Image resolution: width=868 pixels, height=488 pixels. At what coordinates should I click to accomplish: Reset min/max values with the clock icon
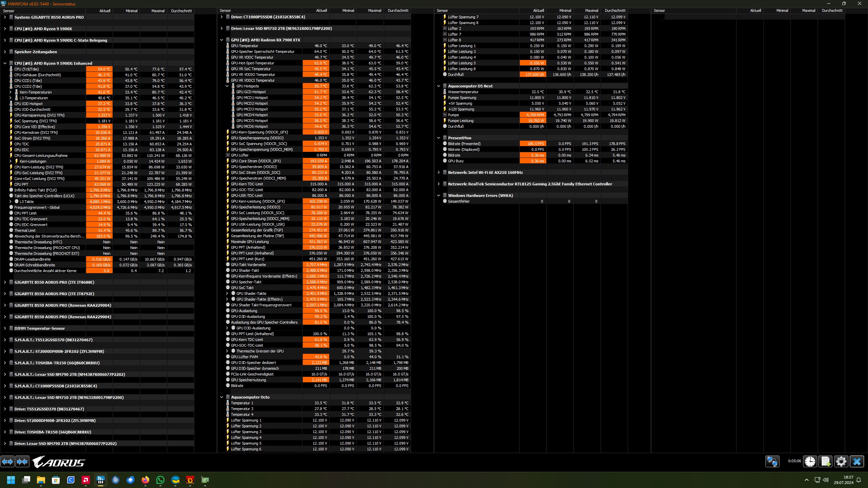(810, 462)
